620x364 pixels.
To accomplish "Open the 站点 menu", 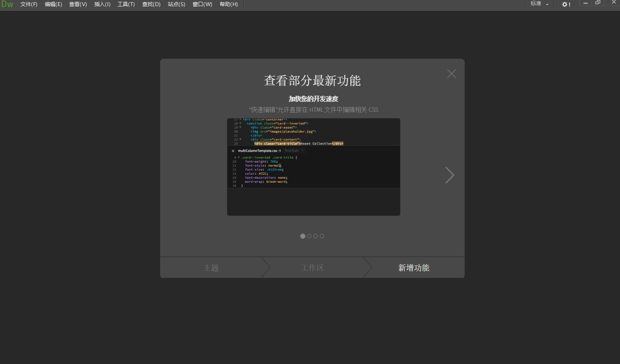I will 176,4.
